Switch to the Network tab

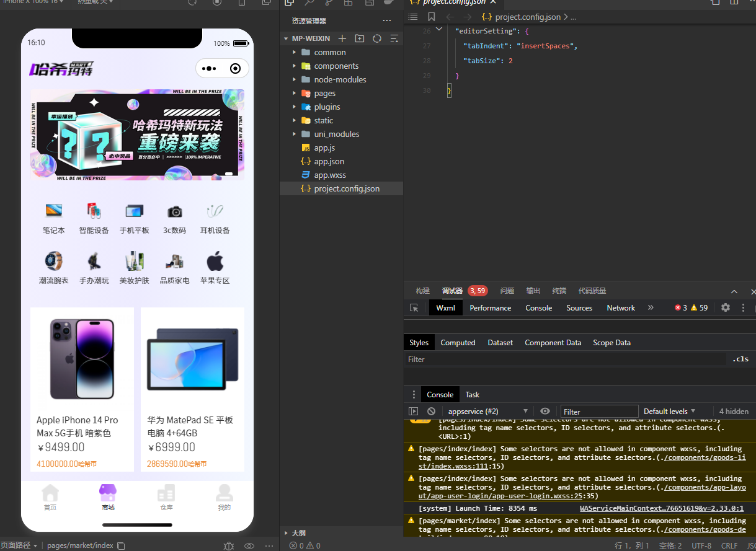click(x=620, y=308)
